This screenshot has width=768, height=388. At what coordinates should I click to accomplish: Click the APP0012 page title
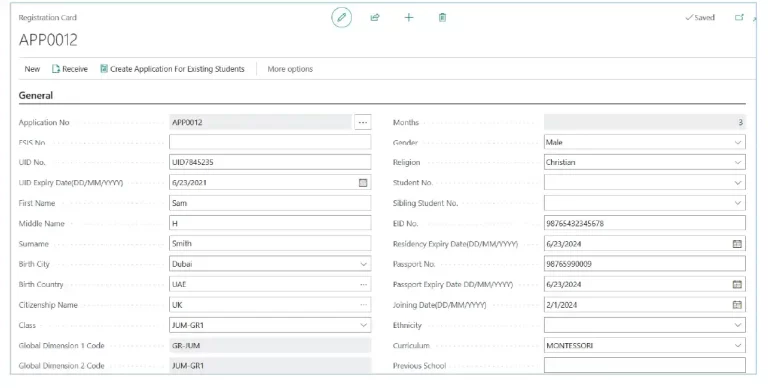(48, 40)
